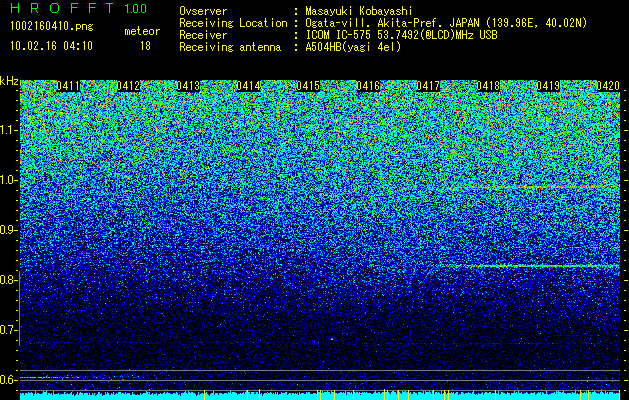Screen dimensions: 629x400
Task: Select observer name Masayuki Kobayashi
Action: (x=359, y=11)
